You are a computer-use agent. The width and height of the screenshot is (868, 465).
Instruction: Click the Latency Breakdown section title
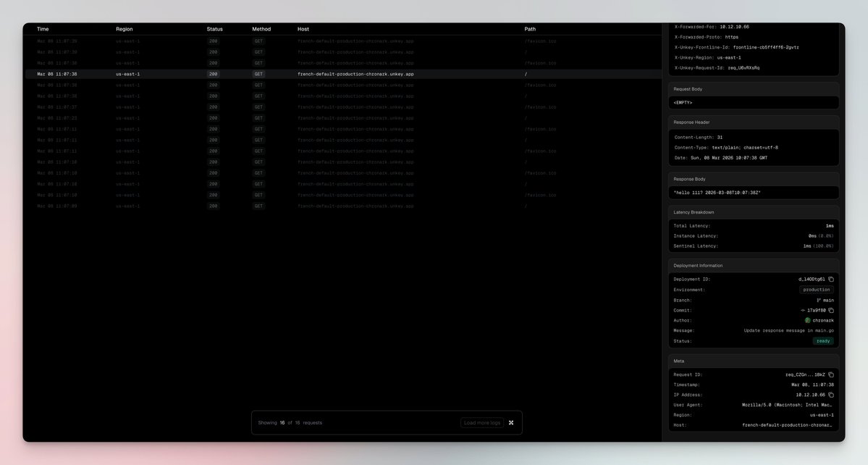pos(694,212)
